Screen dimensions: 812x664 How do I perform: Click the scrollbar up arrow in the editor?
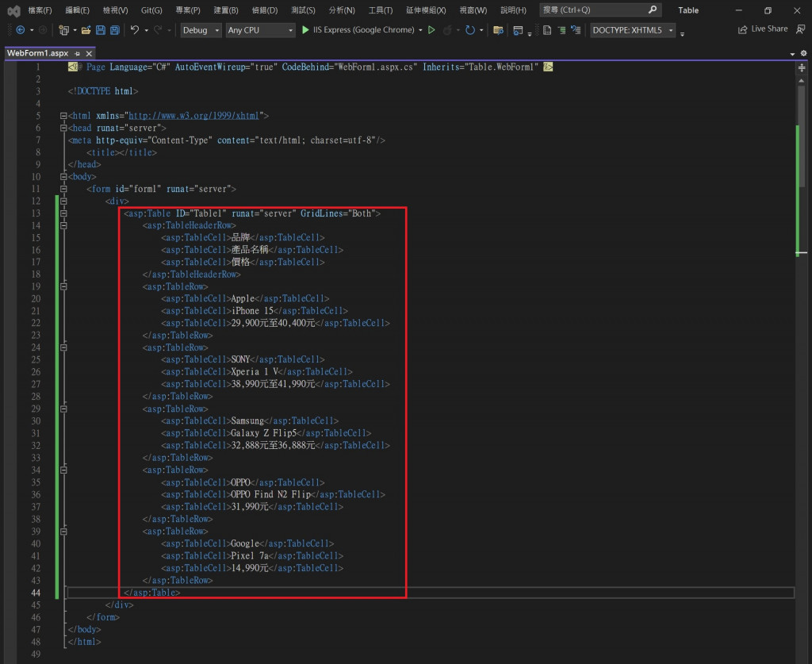802,81
